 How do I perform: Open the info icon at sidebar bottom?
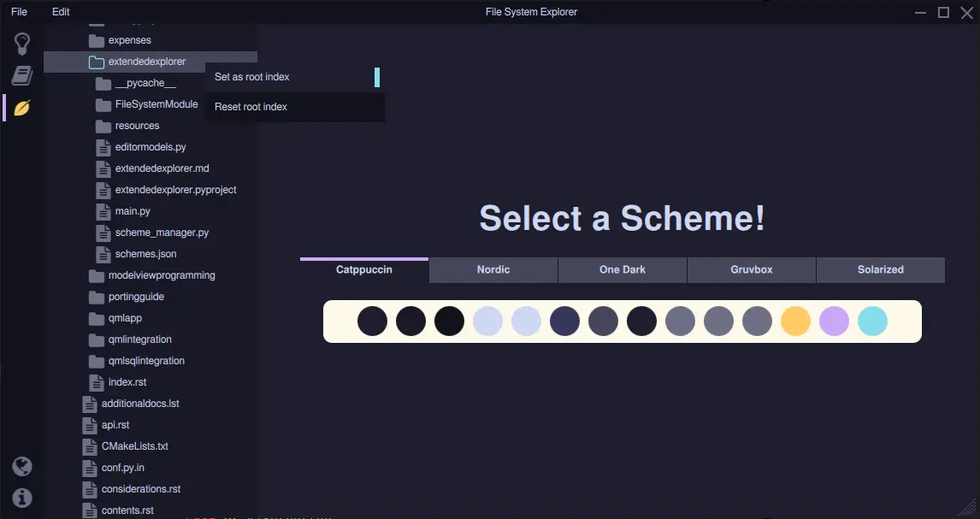(x=22, y=498)
